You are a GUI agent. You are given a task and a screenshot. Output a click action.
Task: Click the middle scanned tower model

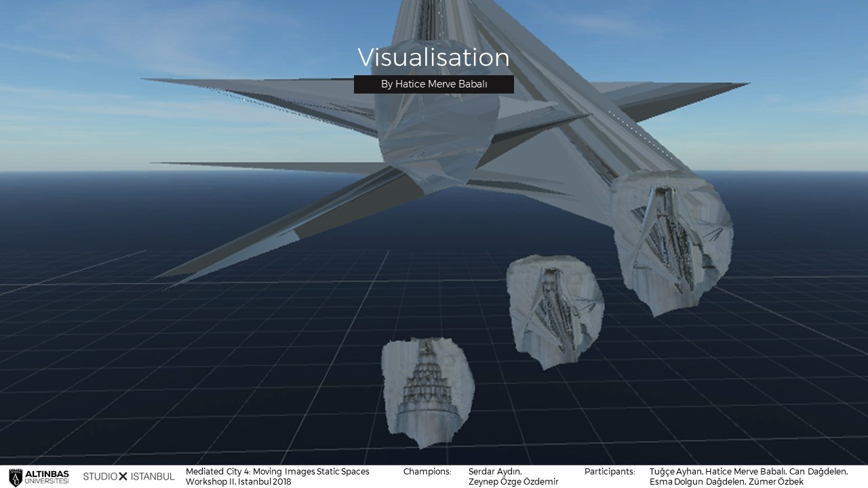(x=555, y=311)
